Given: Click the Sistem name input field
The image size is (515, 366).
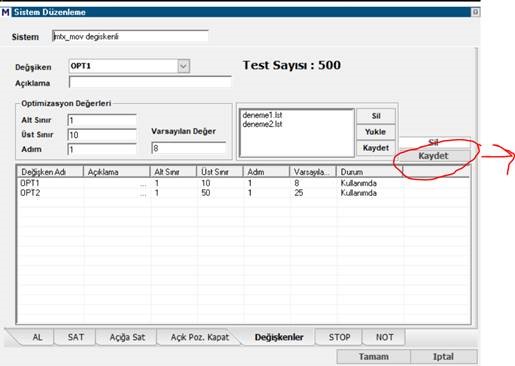Looking at the screenshot, I should tap(130, 36).
